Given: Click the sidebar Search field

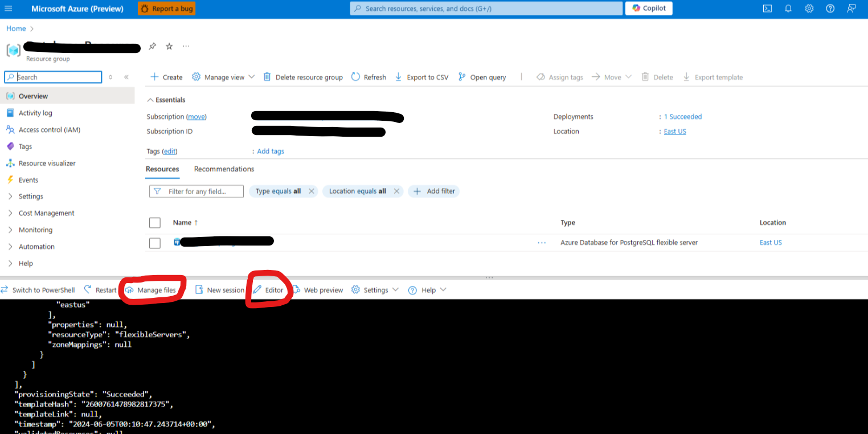Looking at the screenshot, I should [x=53, y=77].
